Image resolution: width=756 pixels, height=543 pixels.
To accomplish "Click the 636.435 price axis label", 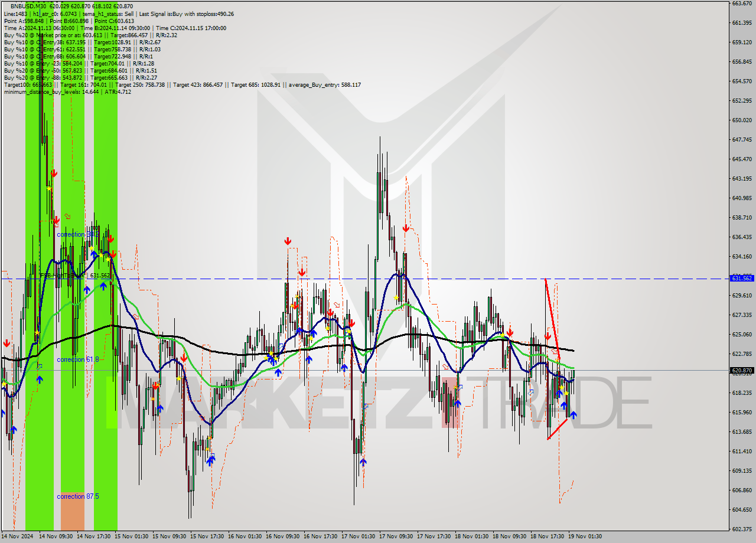I will [741, 237].
